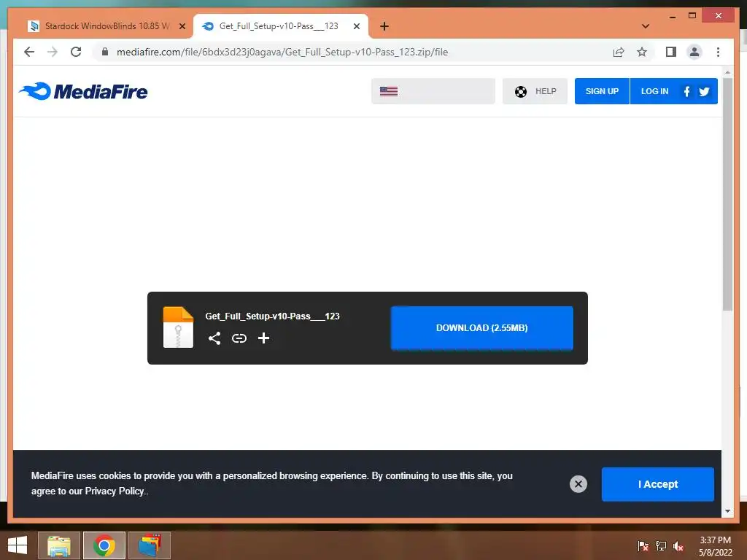Dismiss cookie banner with X icon
This screenshot has width=747, height=560.
578,484
